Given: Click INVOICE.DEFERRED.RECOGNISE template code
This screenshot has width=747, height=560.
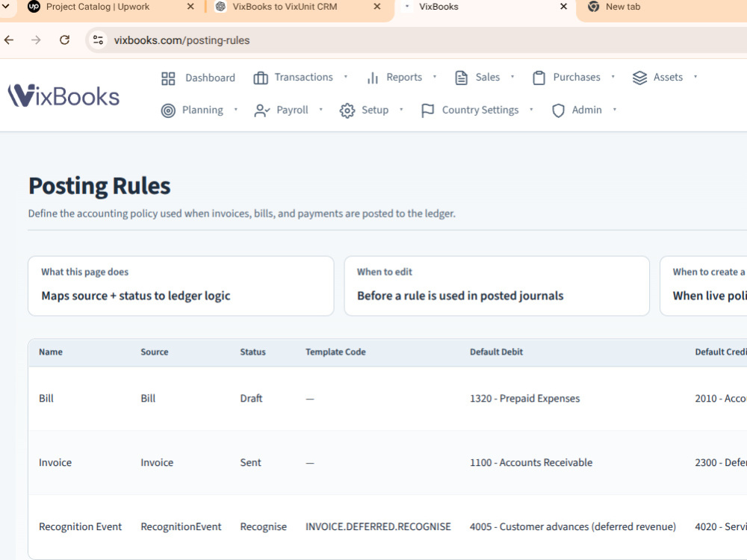Looking at the screenshot, I should pos(378,526).
